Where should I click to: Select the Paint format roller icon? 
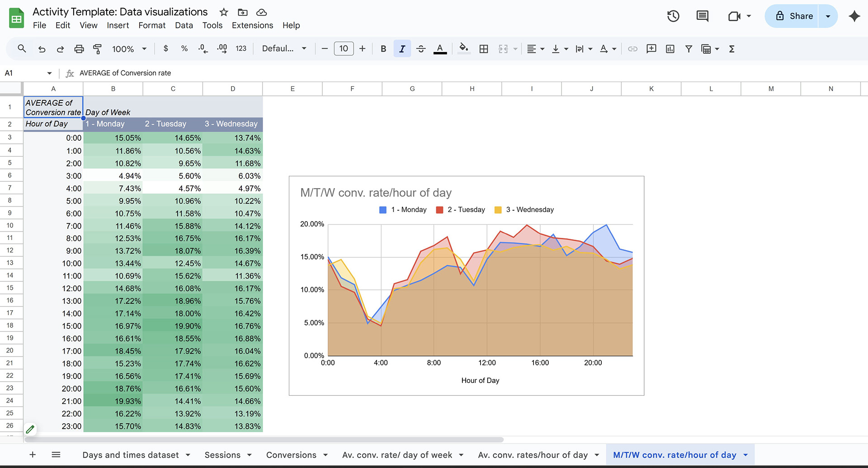click(97, 49)
